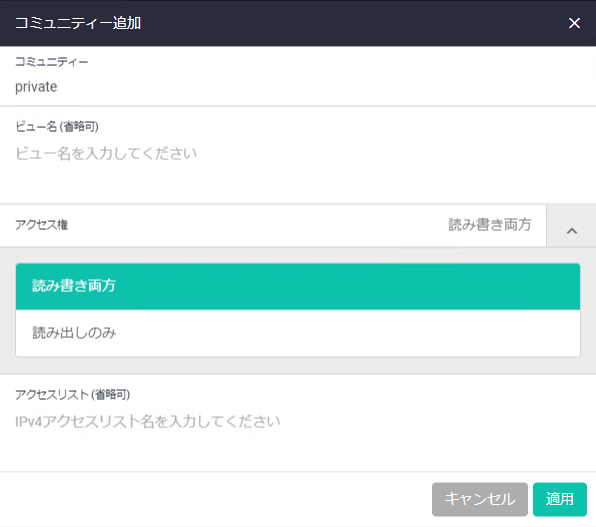Collapse the アクセス権 dropdown via chevron arrow
Screen dimensions: 596x527
pos(572,231)
